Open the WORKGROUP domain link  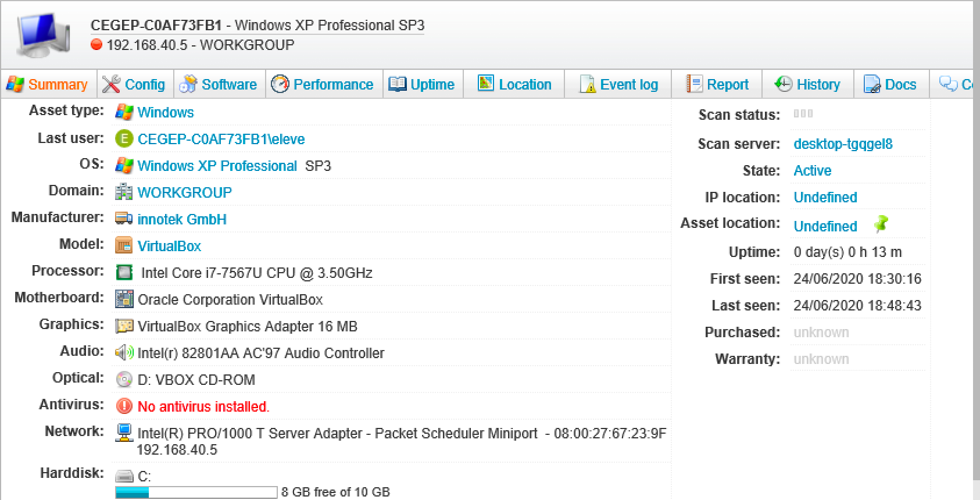click(185, 192)
